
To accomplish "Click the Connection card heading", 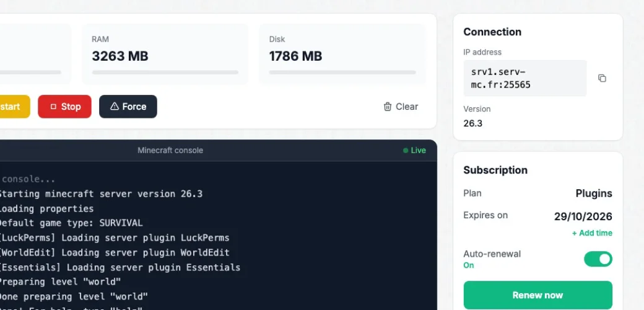I will click(x=492, y=32).
